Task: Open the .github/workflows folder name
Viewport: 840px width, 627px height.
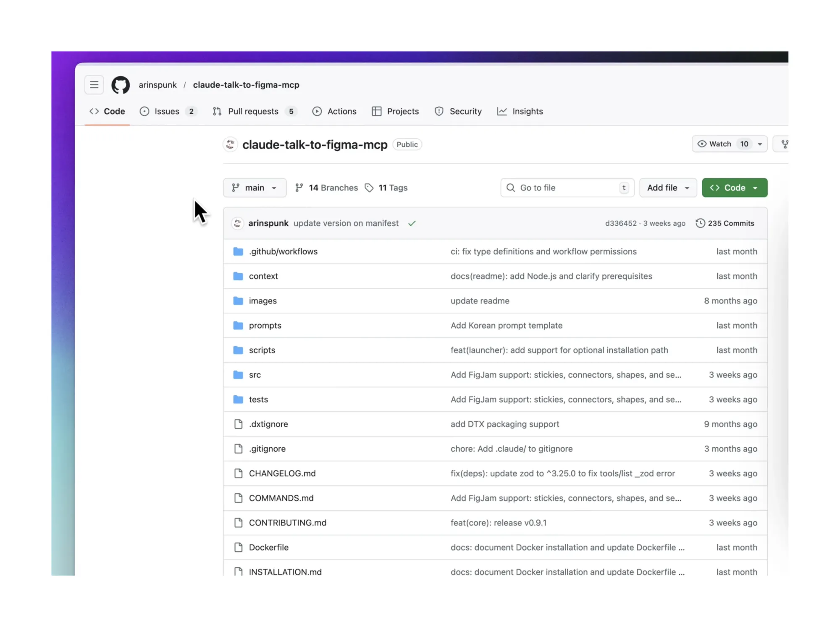Action: 283,251
